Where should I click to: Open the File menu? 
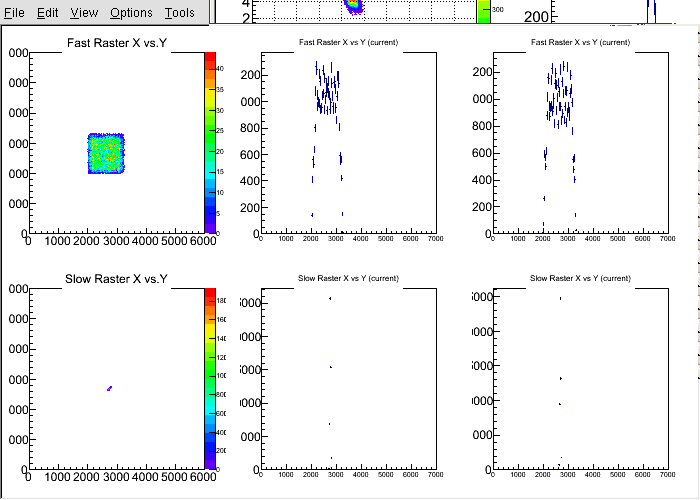tap(14, 13)
